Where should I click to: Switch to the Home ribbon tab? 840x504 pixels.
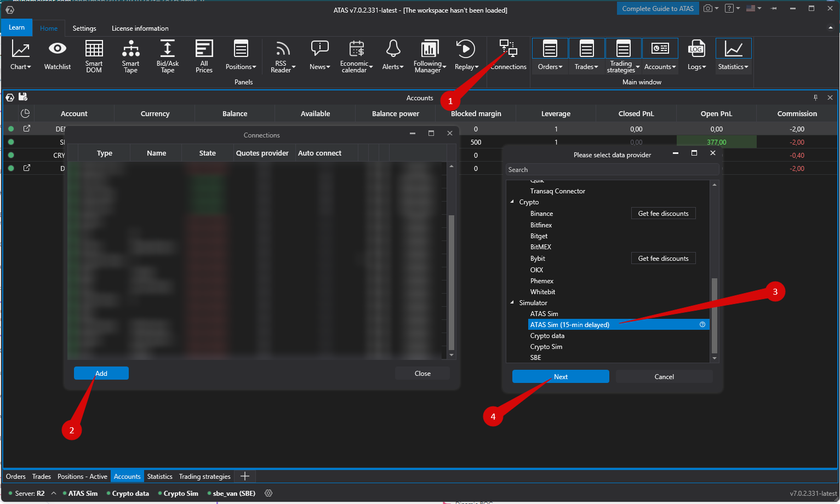49,28
